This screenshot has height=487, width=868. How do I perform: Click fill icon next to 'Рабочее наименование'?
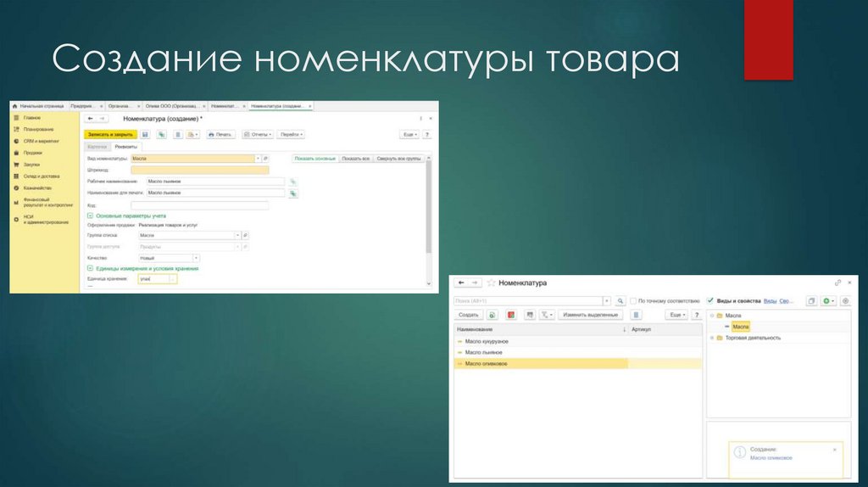pyautogui.click(x=292, y=182)
